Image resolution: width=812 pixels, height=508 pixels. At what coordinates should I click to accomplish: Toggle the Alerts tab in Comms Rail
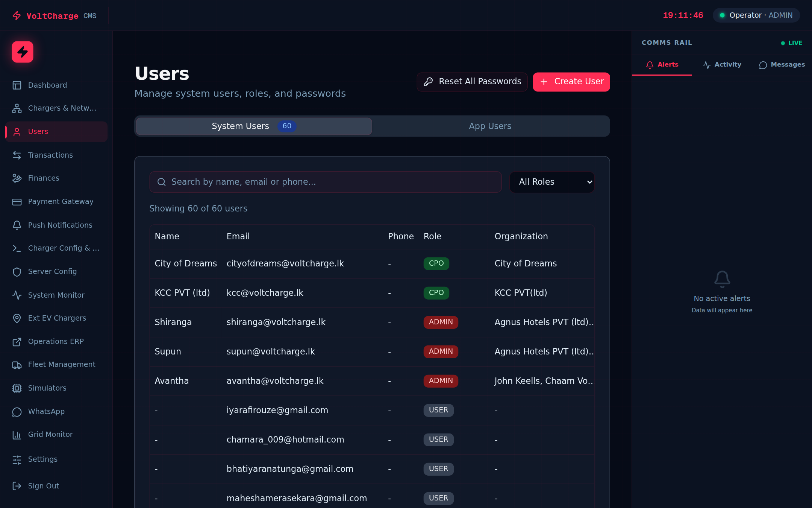tap(662, 64)
